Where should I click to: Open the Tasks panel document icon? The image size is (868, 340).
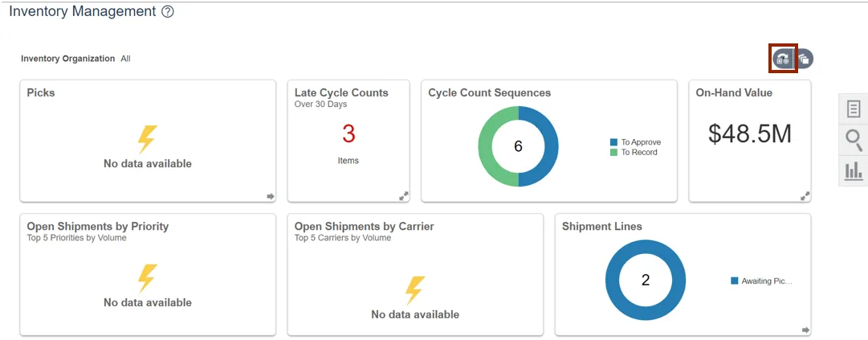[x=854, y=109]
